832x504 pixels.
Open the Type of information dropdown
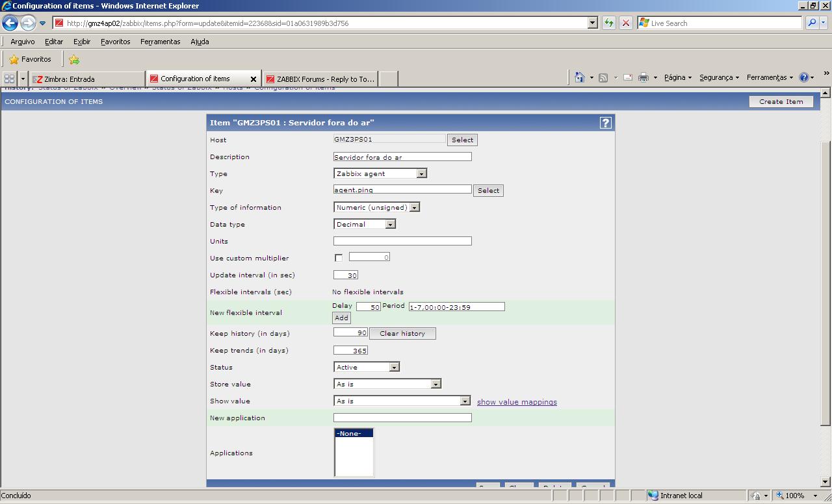(x=414, y=207)
